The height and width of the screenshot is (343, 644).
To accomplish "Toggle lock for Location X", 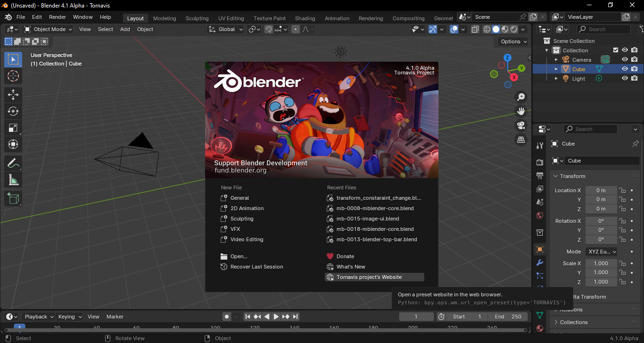I will pyautogui.click(x=622, y=190).
